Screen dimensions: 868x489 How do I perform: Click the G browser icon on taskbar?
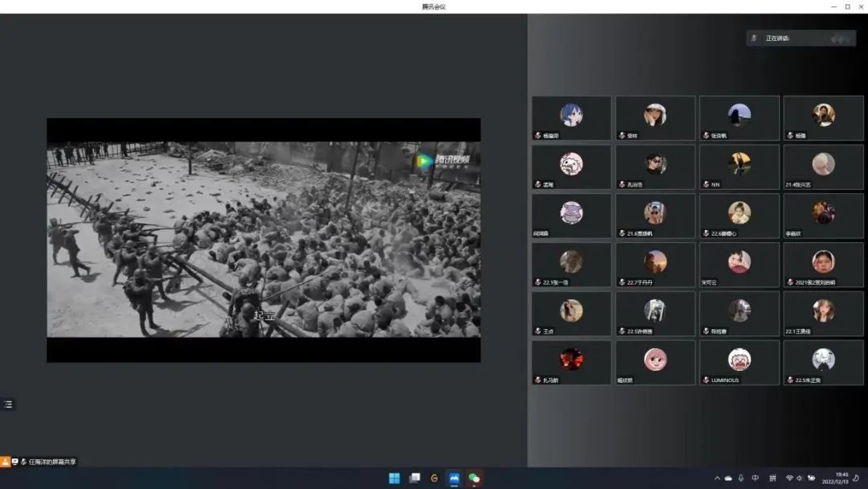tap(434, 478)
